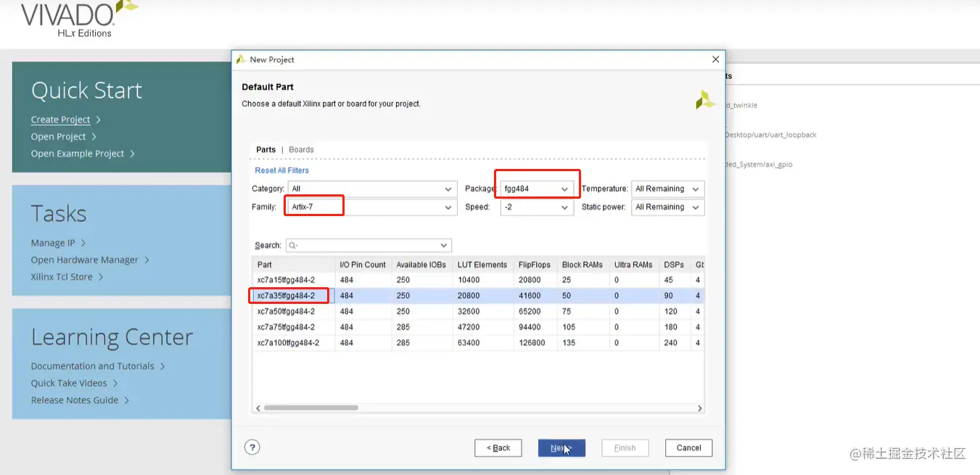Screen dimensions: 980x475
Task: Open Documentation and Tutorials link
Action: point(92,366)
